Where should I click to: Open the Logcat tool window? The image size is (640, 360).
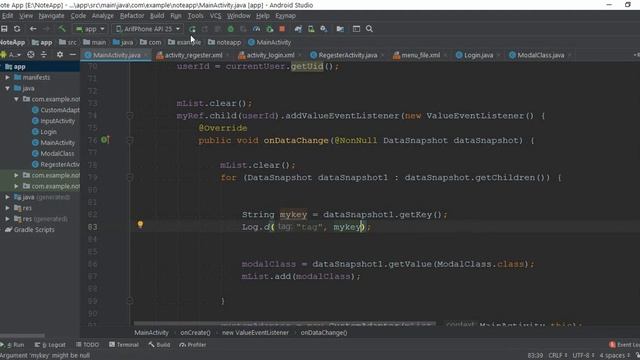[50, 345]
